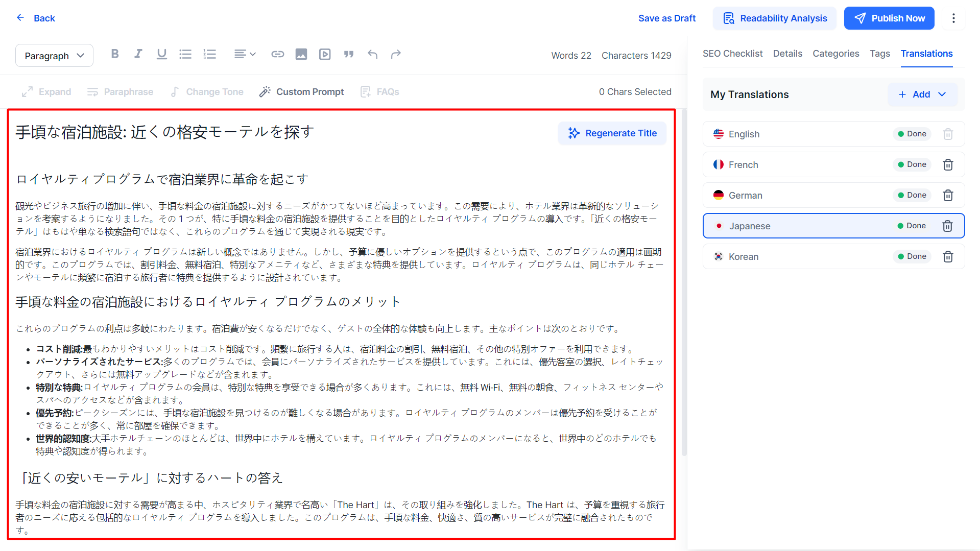Screen dimensions: 980x551
Task: Apply italic formatting
Action: coord(138,54)
